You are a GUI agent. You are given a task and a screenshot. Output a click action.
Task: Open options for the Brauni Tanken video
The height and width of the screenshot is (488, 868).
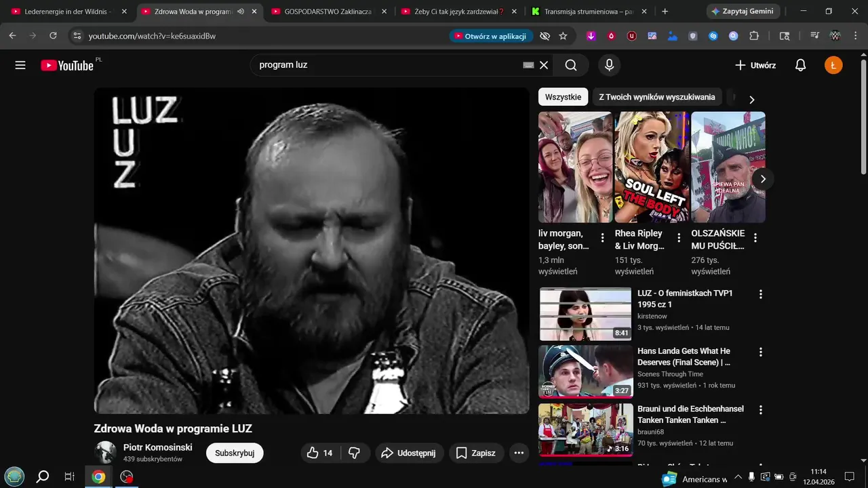(760, 410)
